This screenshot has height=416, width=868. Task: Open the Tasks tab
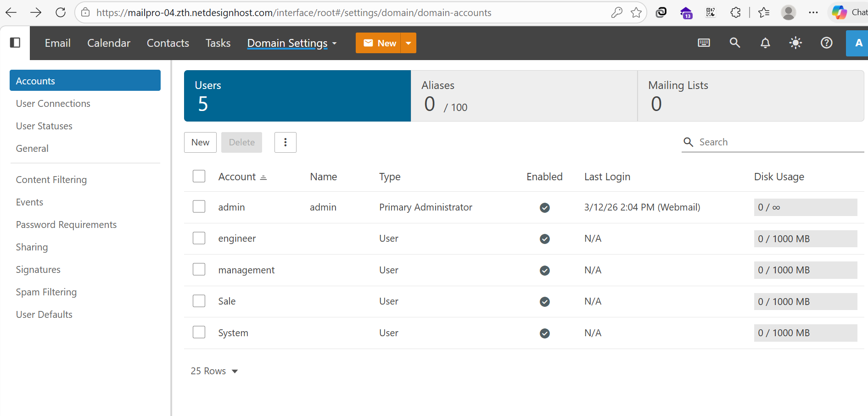point(218,43)
